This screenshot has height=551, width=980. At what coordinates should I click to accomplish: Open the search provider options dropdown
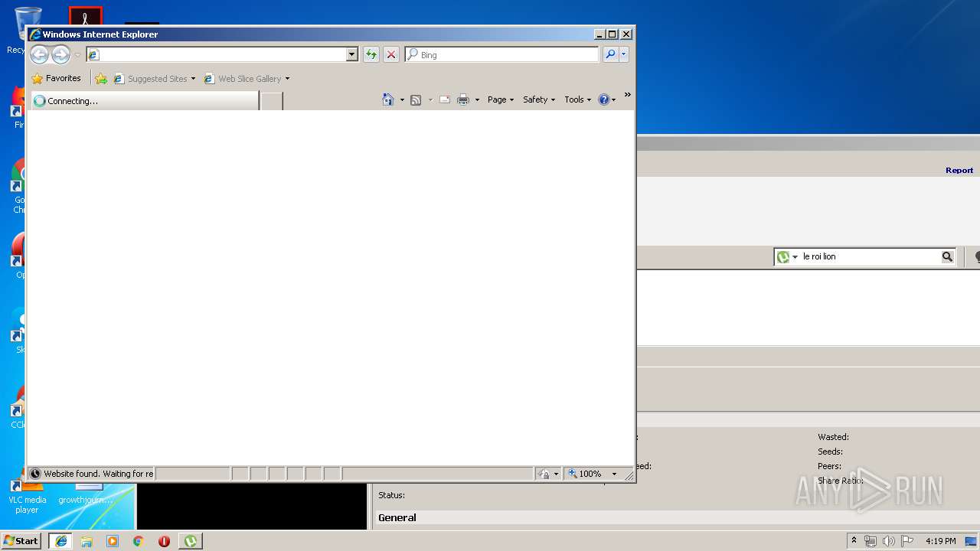tap(624, 54)
